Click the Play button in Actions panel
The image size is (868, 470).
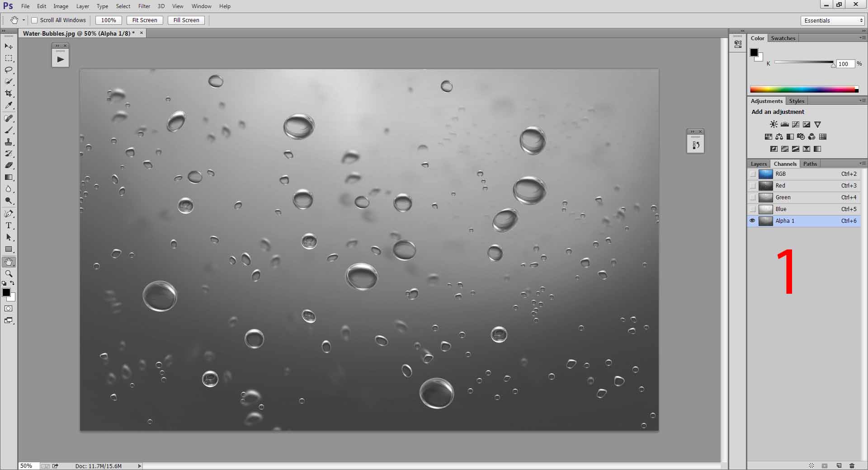61,59
